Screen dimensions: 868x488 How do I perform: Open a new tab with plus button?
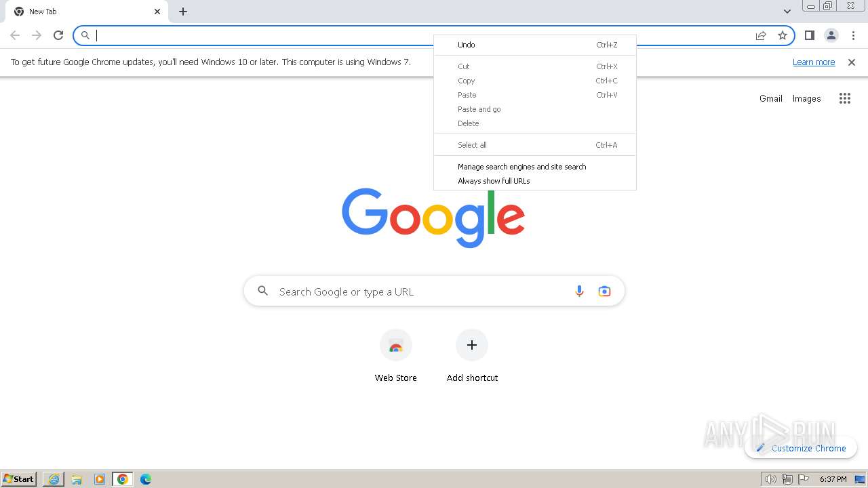click(183, 12)
